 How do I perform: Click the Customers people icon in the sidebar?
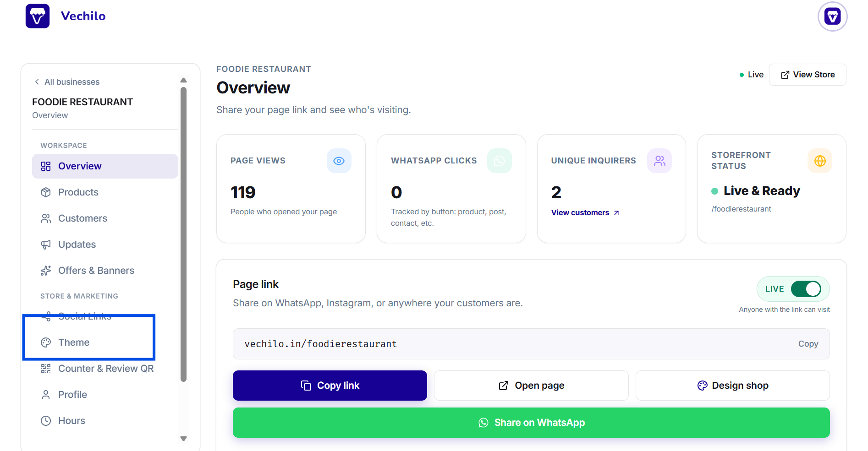coord(46,218)
